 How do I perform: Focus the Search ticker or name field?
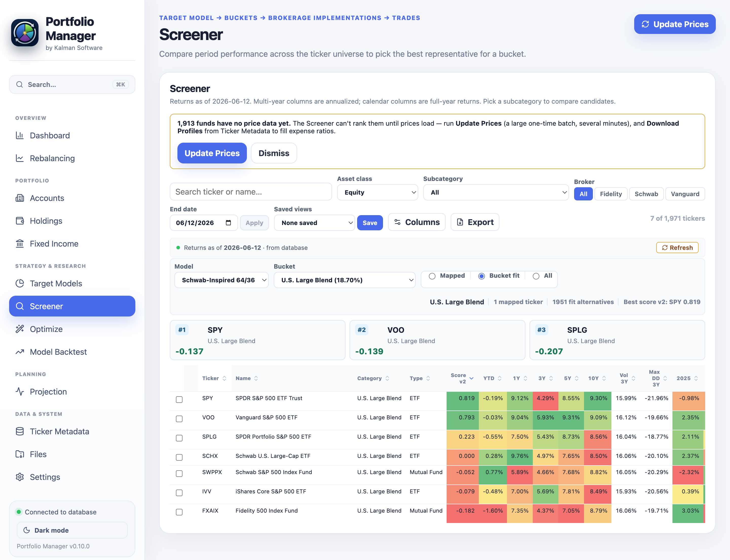(x=251, y=192)
